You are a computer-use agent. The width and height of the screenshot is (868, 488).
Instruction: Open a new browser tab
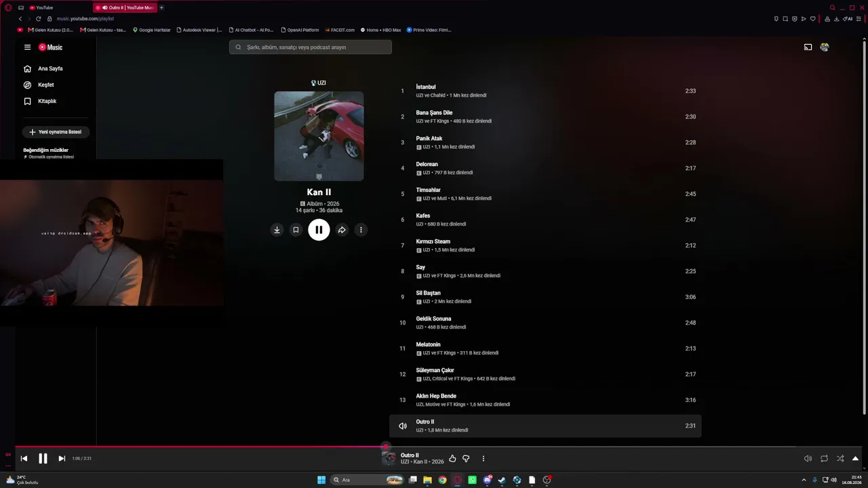(x=161, y=7)
